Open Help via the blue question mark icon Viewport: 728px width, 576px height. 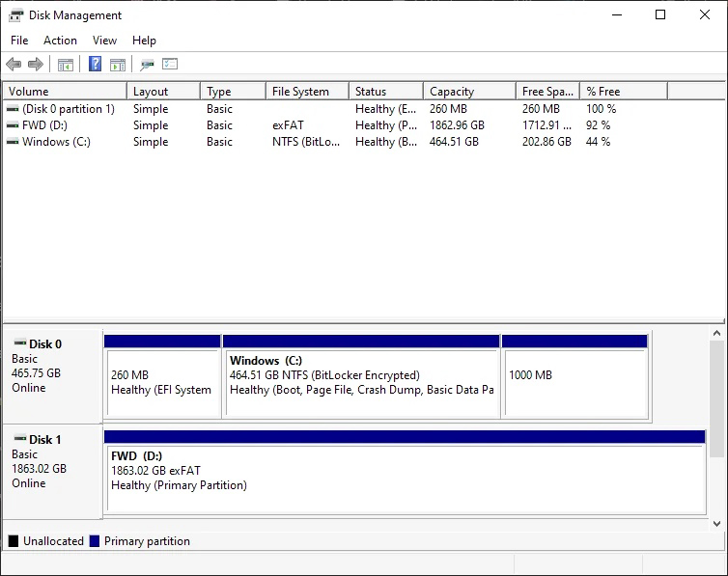click(95, 65)
